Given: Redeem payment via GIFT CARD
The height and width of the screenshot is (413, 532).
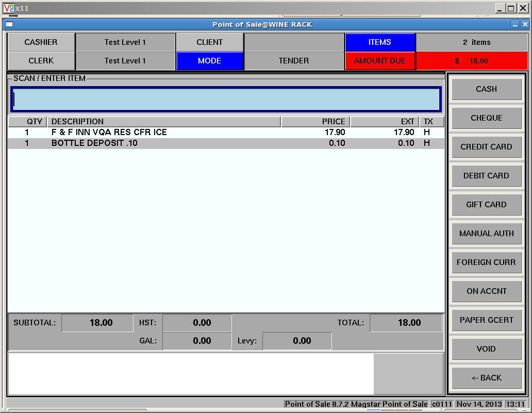Looking at the screenshot, I should (486, 204).
